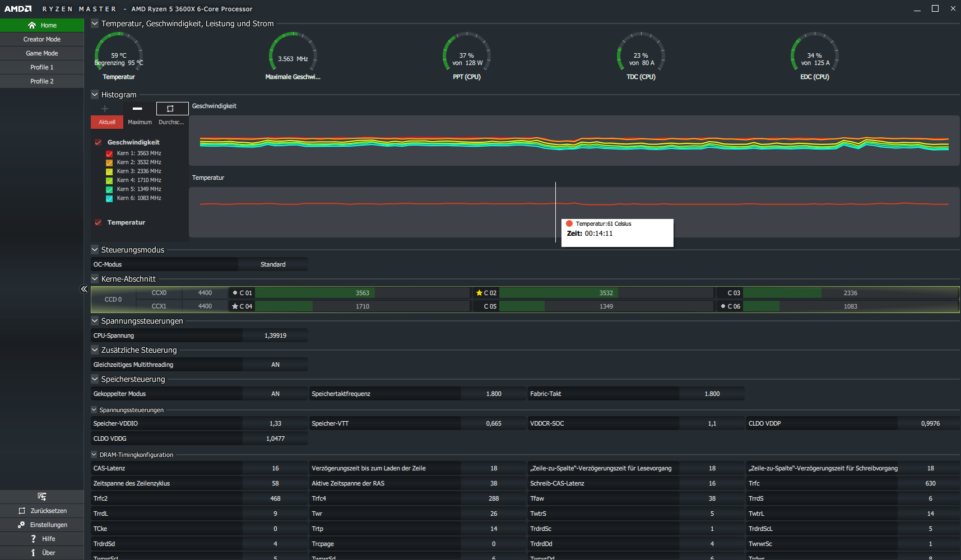Click the Hilfe question mark icon
This screenshot has height=560, width=961.
pyautogui.click(x=34, y=539)
